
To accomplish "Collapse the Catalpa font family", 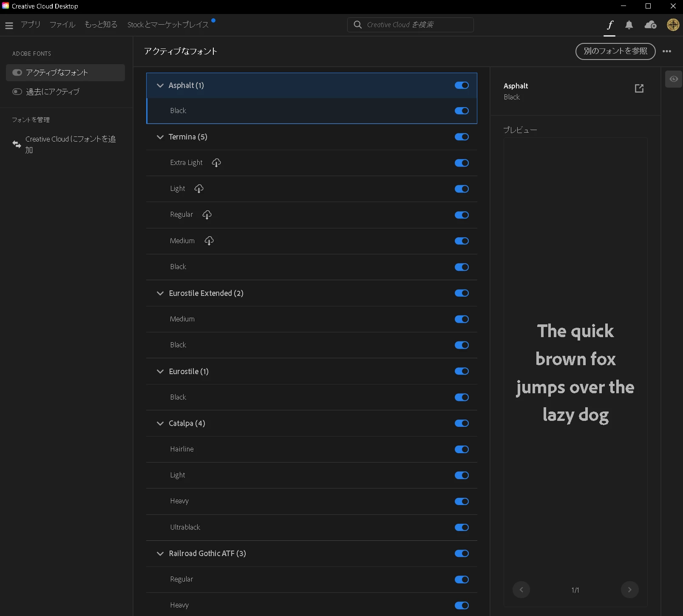I will [160, 423].
